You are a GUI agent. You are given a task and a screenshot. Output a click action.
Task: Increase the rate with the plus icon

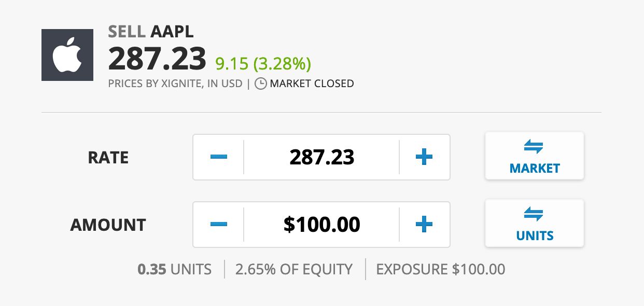click(x=424, y=157)
